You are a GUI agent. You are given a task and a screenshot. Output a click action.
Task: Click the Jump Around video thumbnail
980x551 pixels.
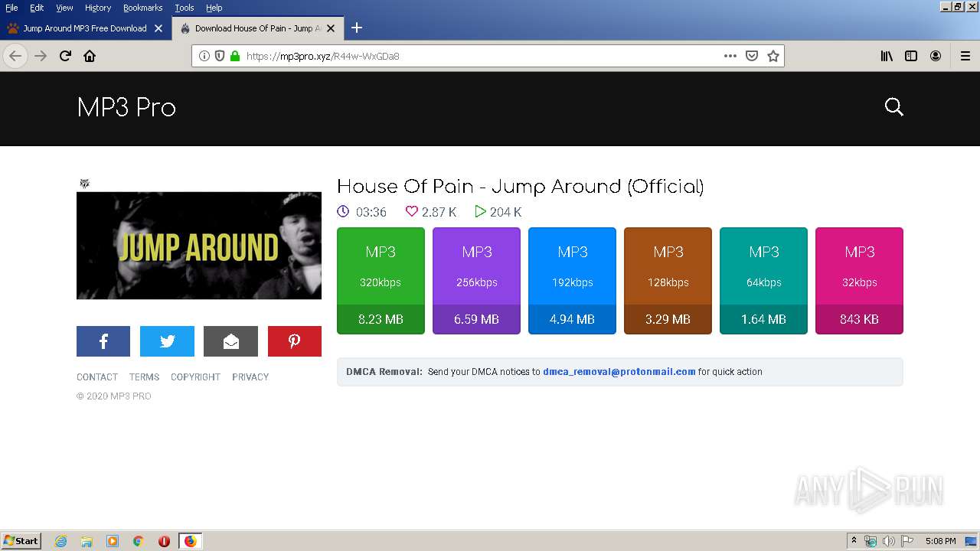[x=199, y=245]
